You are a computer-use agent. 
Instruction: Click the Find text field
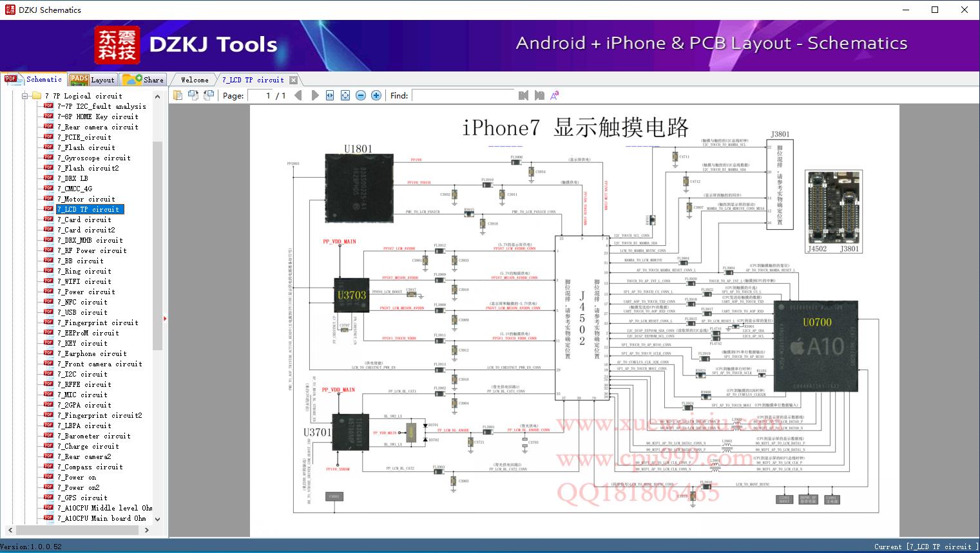tap(463, 95)
